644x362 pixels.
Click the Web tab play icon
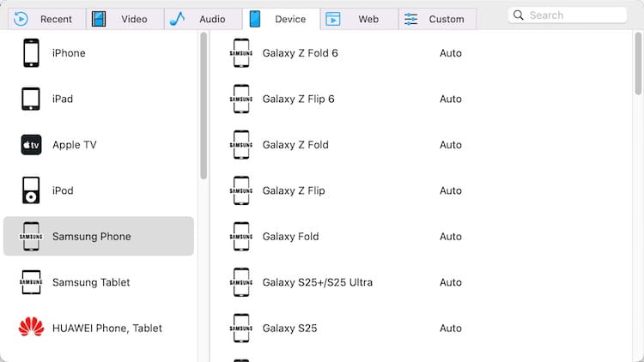pos(333,19)
